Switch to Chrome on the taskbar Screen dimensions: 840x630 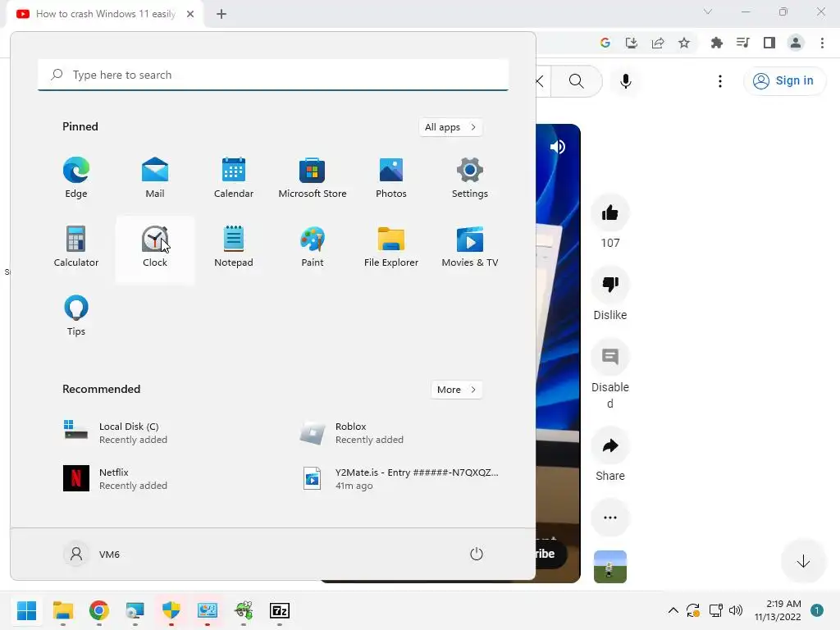click(x=99, y=610)
